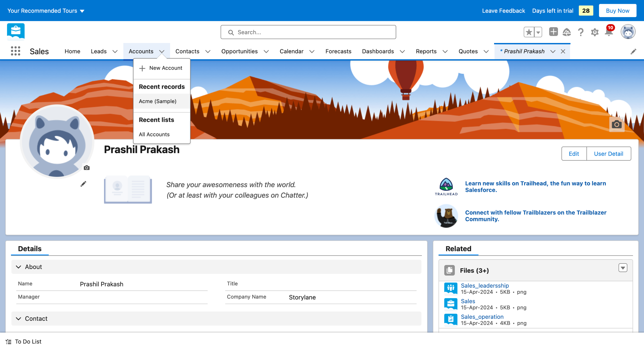
Task: Open the Connect with fellow Trailblazers link
Action: (x=536, y=216)
